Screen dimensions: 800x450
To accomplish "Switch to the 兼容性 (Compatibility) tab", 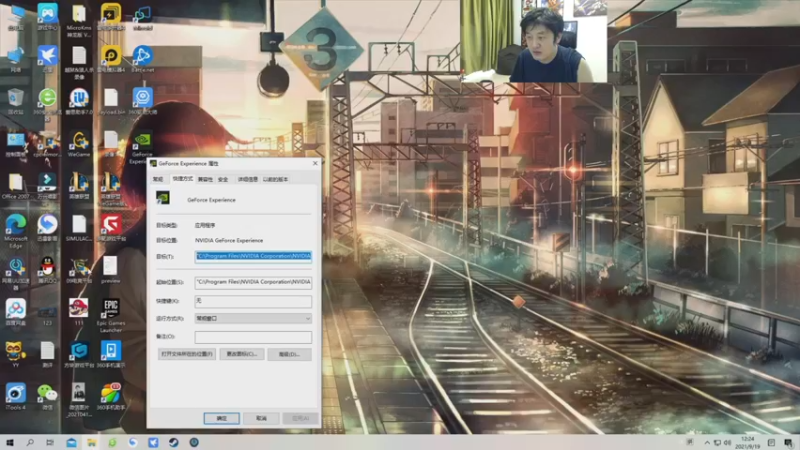I will coord(205,179).
